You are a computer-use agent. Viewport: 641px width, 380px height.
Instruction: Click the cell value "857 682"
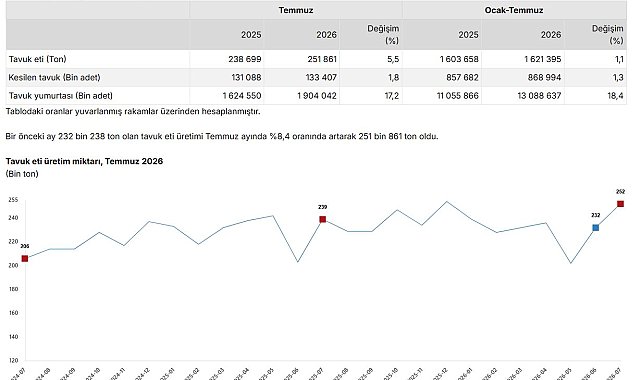click(x=462, y=77)
